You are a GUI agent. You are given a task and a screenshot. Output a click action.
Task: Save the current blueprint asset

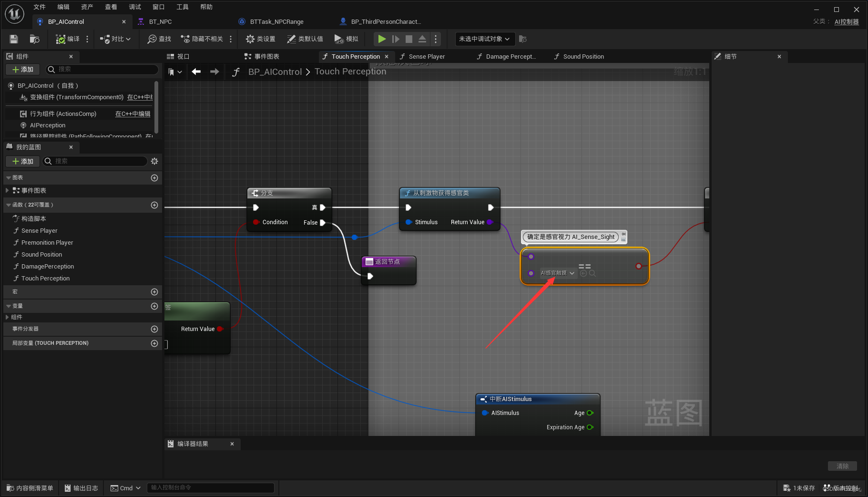pyautogui.click(x=14, y=39)
